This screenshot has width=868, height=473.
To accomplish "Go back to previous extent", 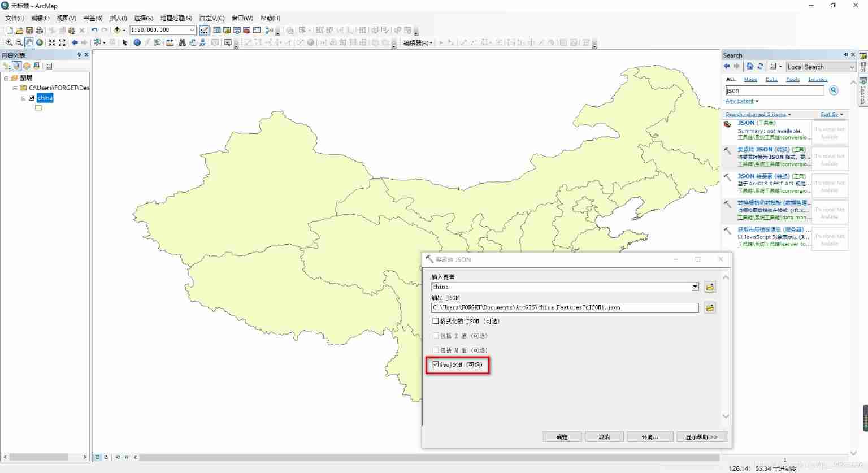I will tap(75, 42).
